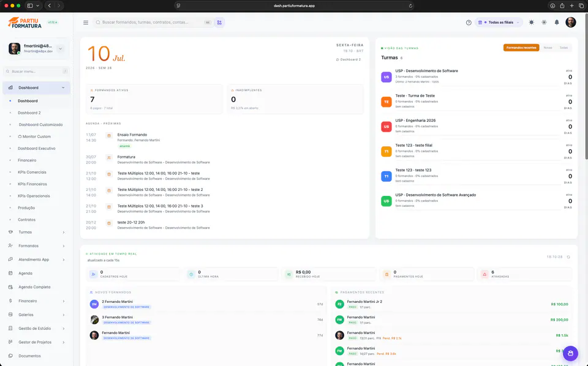Open KPIs Operacionais menu item
The height and width of the screenshot is (366, 588).
tap(34, 196)
